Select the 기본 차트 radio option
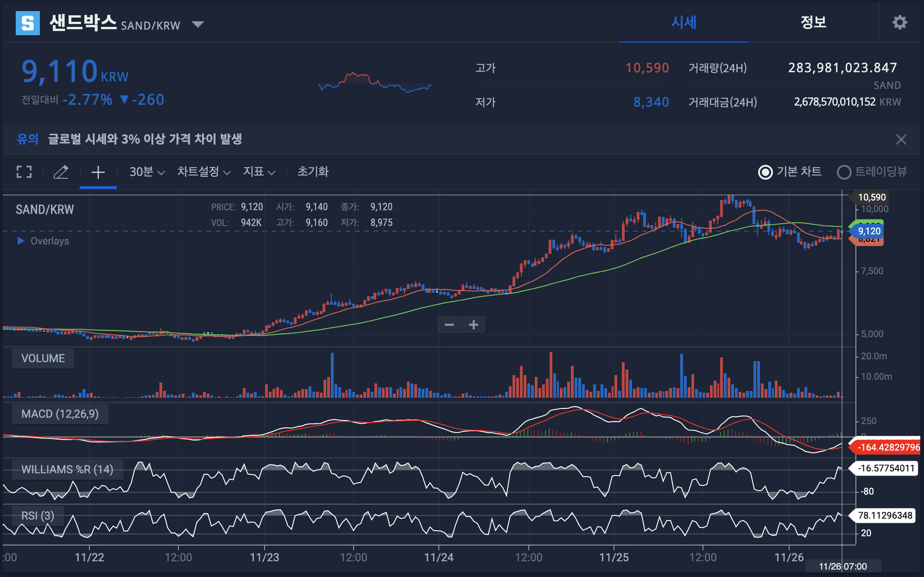924x577 pixels. coord(765,172)
